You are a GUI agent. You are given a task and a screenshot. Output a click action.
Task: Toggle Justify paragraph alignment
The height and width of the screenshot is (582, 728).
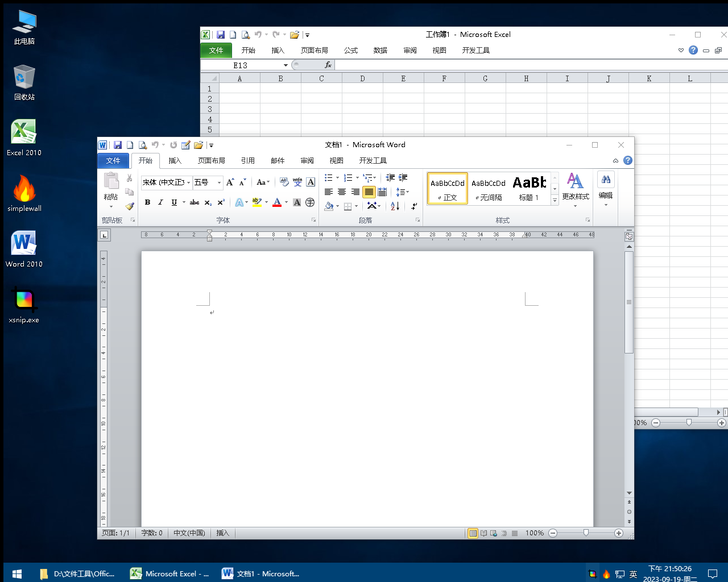369,192
